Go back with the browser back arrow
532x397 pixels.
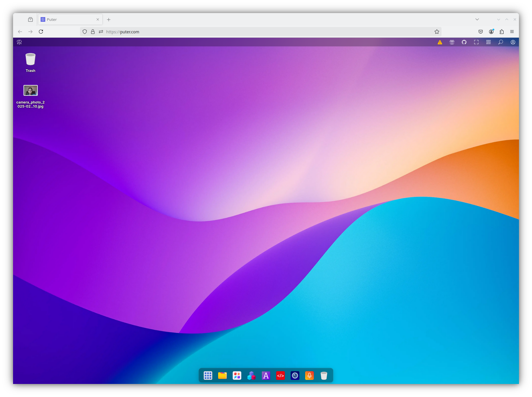point(20,32)
